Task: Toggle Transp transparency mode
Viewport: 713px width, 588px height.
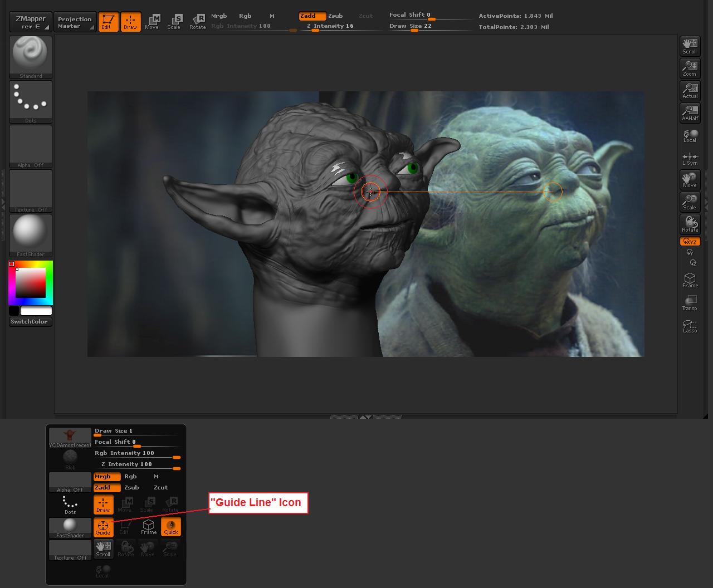Action: 690,303
